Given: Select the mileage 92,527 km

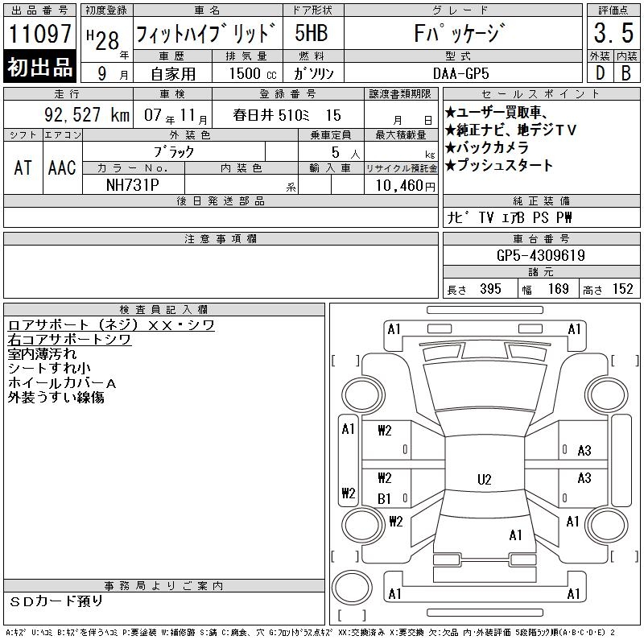Looking at the screenshot, I should click(x=87, y=114).
